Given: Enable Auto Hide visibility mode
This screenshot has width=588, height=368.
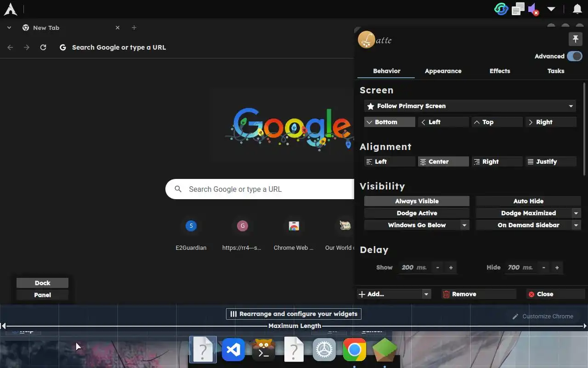Looking at the screenshot, I should [528, 201].
